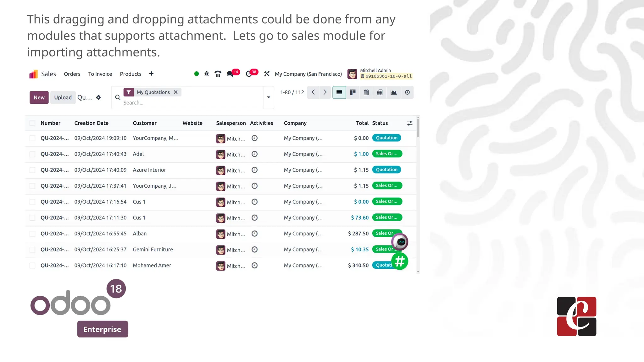
Task: Open the debug bug icon
Action: 206,74
